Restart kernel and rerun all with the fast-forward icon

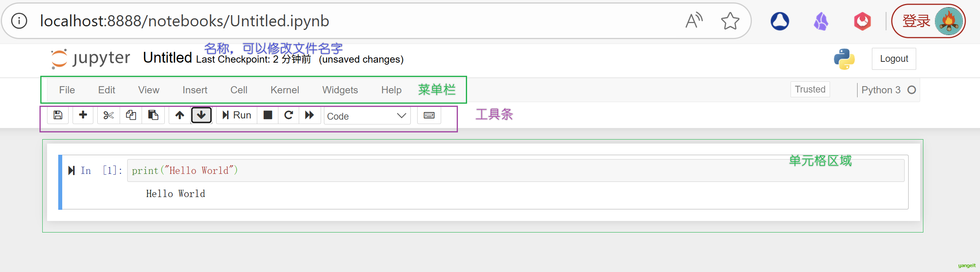pos(310,115)
